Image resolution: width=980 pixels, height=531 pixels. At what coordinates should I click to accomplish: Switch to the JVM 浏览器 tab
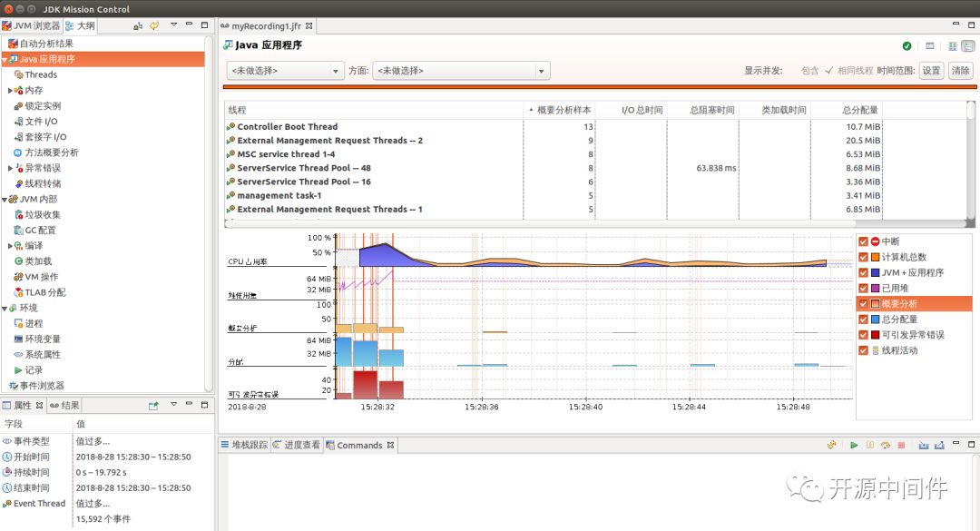click(x=31, y=25)
